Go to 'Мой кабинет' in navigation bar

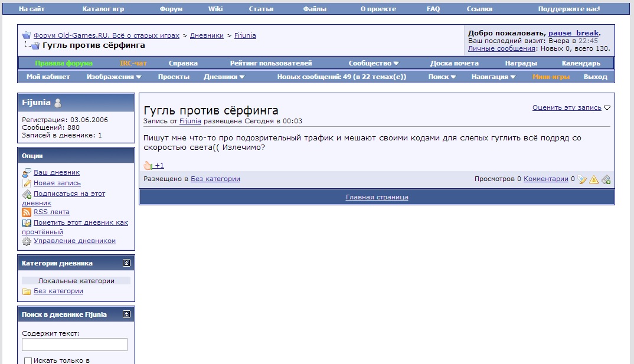[48, 77]
